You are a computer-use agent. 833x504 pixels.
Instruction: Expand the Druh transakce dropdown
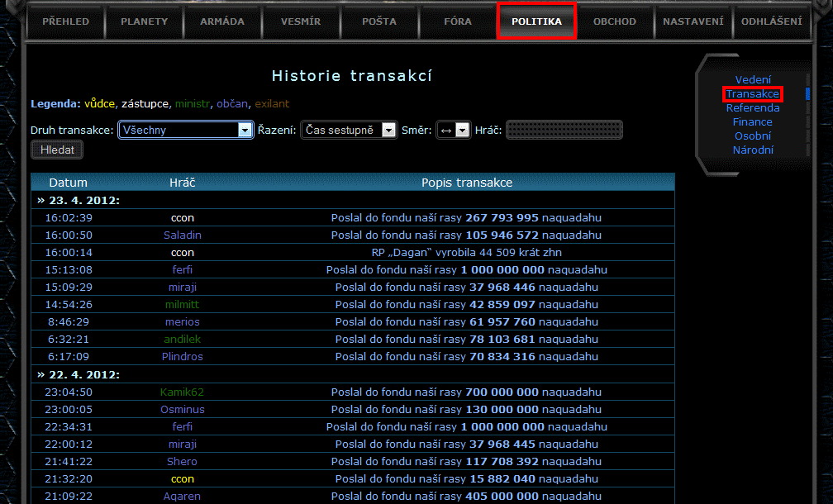(186, 130)
